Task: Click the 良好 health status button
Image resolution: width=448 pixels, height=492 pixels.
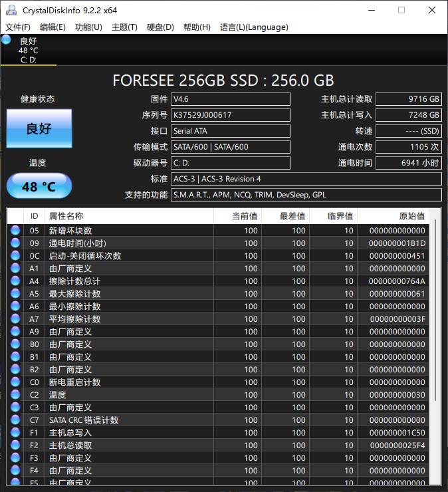Action: click(39, 128)
